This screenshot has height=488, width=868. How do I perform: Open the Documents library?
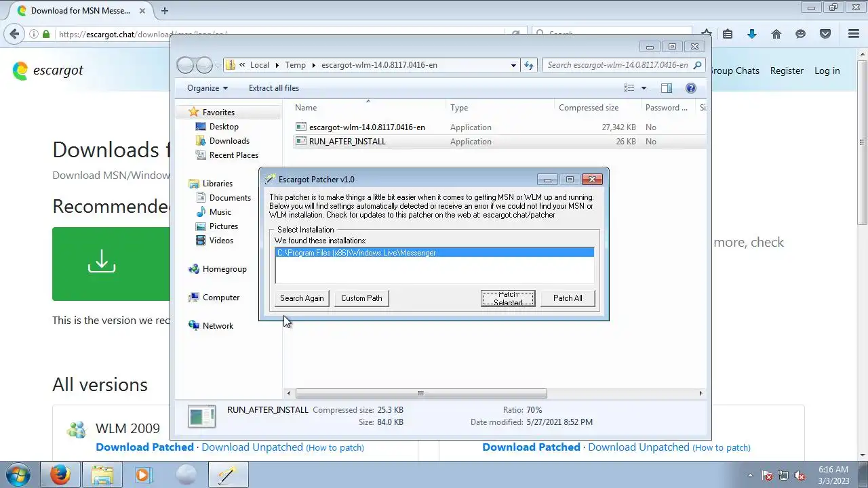(x=230, y=198)
